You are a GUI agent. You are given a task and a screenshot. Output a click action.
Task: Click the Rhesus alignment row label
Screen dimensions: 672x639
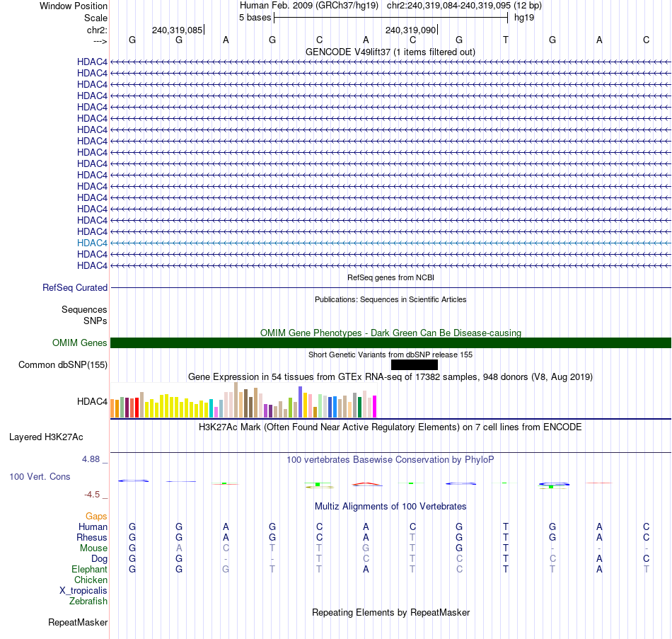pyautogui.click(x=92, y=538)
